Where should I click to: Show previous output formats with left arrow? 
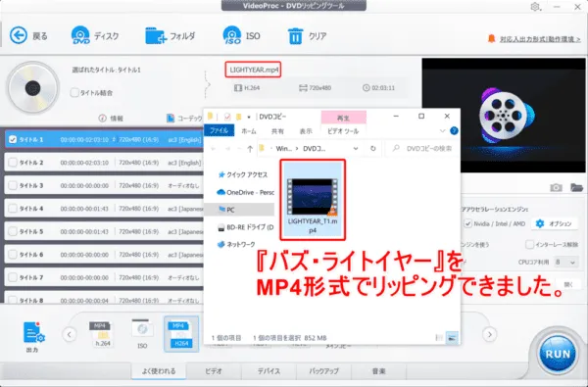[70, 334]
